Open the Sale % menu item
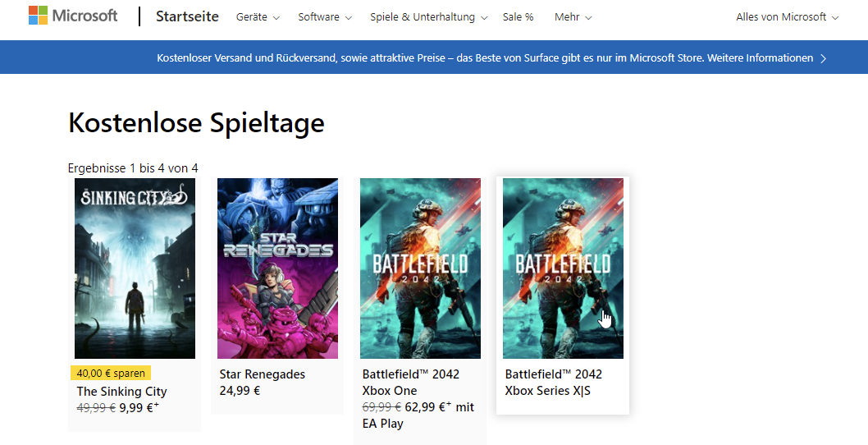 [x=518, y=17]
